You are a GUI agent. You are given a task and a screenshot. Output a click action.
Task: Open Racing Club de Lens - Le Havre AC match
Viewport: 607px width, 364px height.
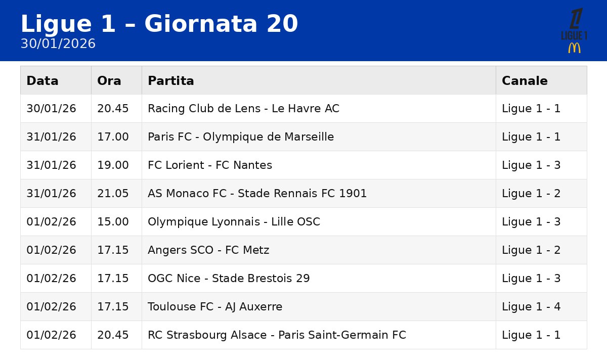click(303, 109)
